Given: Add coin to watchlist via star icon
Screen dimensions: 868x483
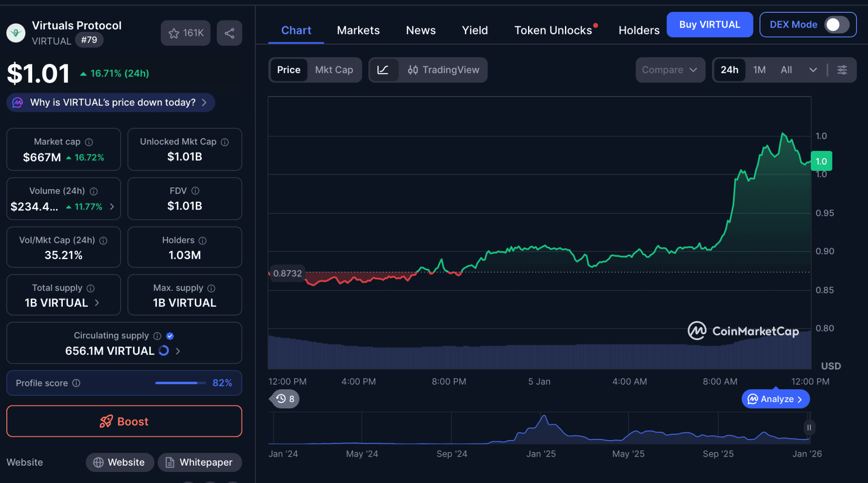Looking at the screenshot, I should point(174,33).
